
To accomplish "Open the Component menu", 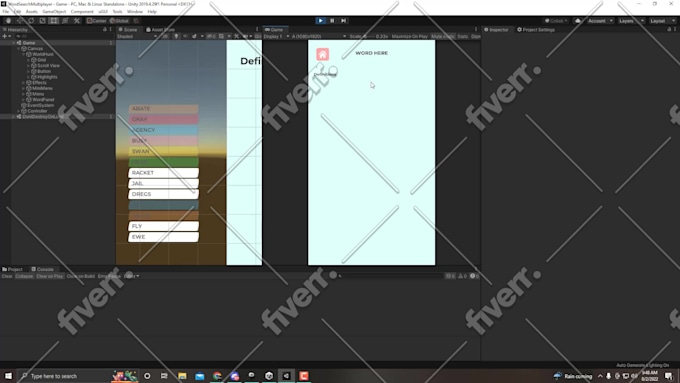I will click(82, 12).
